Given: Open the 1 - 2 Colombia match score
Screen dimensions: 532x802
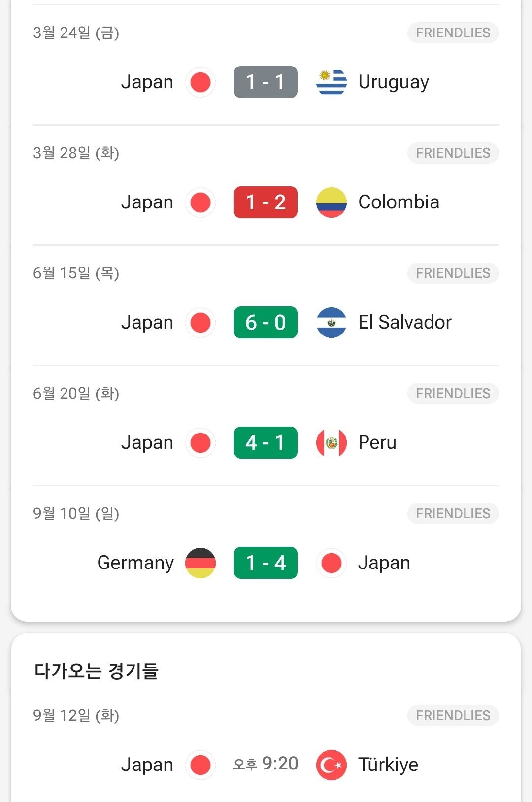Looking at the screenshot, I should [x=266, y=202].
